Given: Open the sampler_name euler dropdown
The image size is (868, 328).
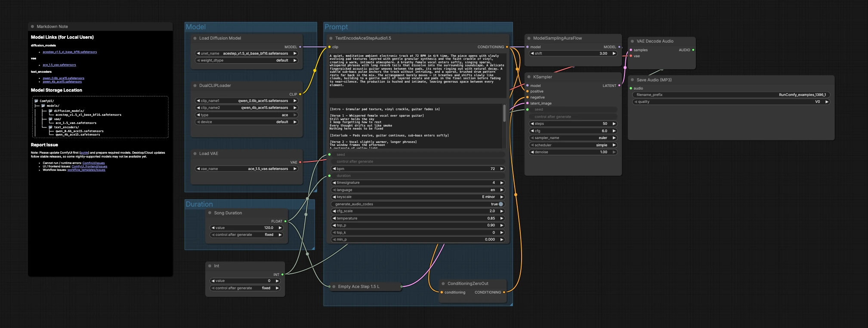Looking at the screenshot, I should (x=573, y=138).
